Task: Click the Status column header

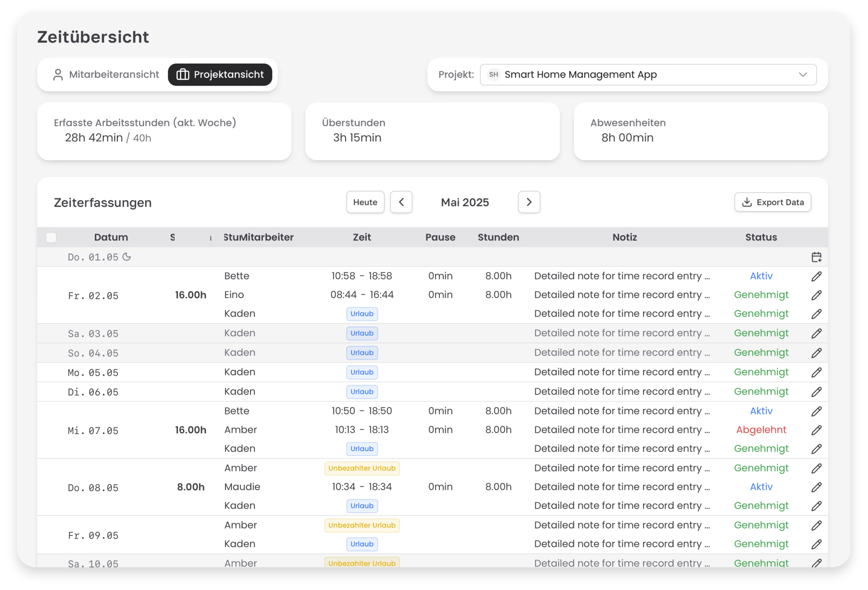Action: pyautogui.click(x=761, y=237)
